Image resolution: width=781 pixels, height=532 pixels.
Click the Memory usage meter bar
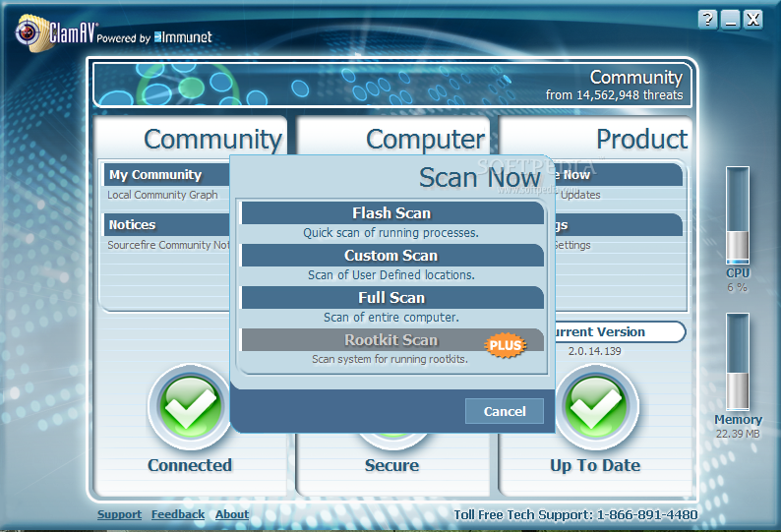[738, 362]
